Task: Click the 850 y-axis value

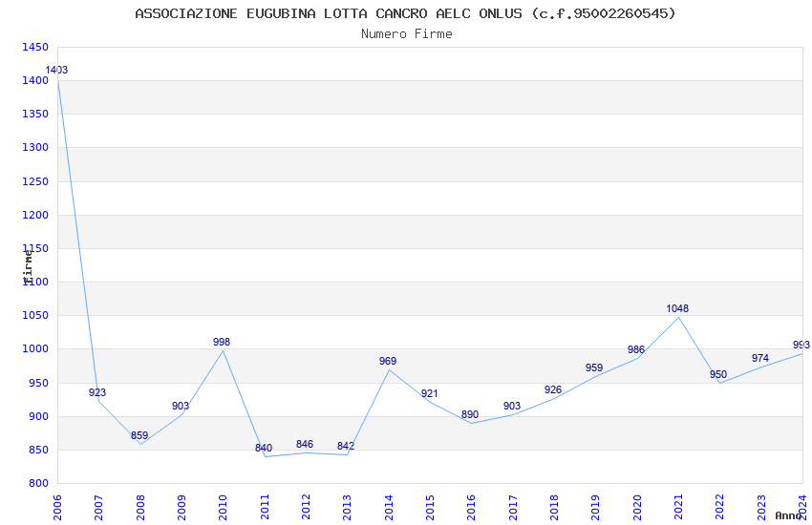Action: [39, 450]
